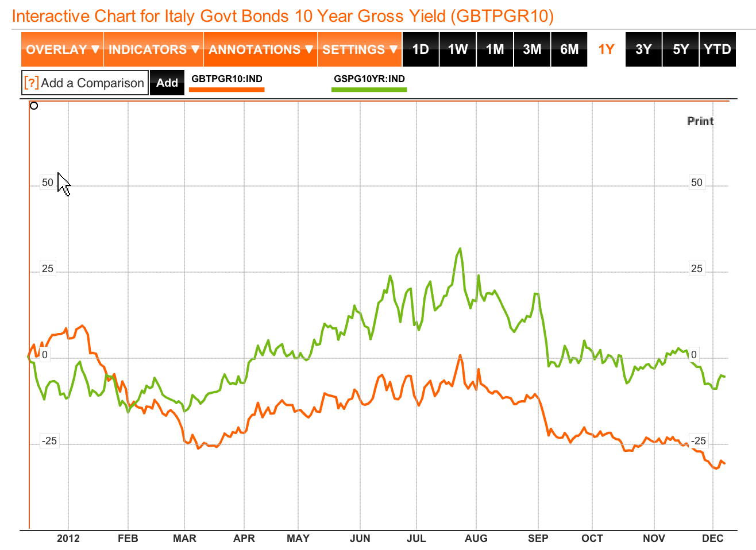Select the 3M time range

point(532,49)
